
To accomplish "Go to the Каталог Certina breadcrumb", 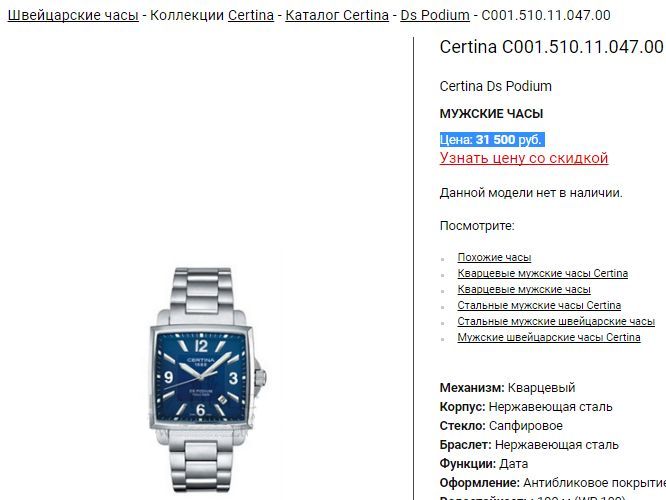I will [337, 15].
